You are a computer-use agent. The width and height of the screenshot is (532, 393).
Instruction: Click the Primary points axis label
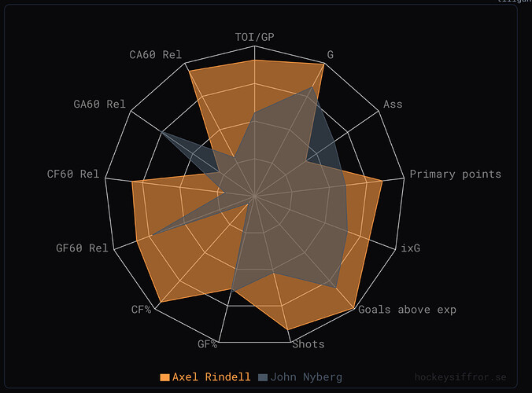pos(456,174)
